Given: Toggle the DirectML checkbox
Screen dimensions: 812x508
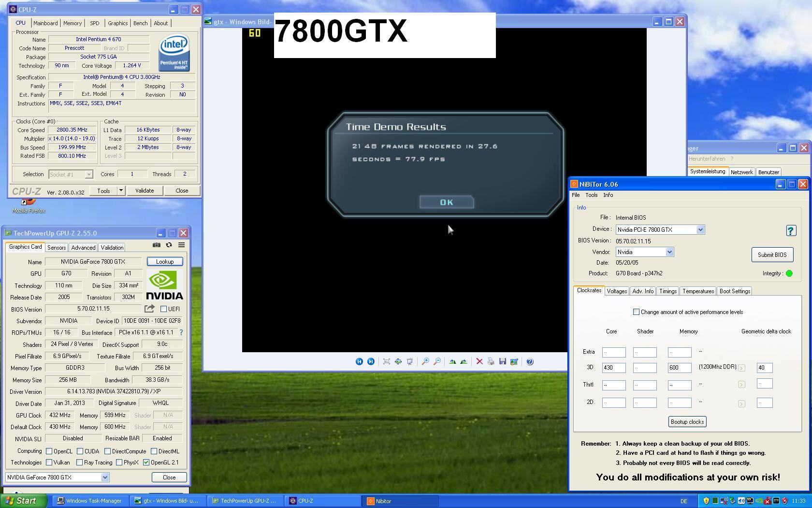Looking at the screenshot, I should click(x=154, y=451).
